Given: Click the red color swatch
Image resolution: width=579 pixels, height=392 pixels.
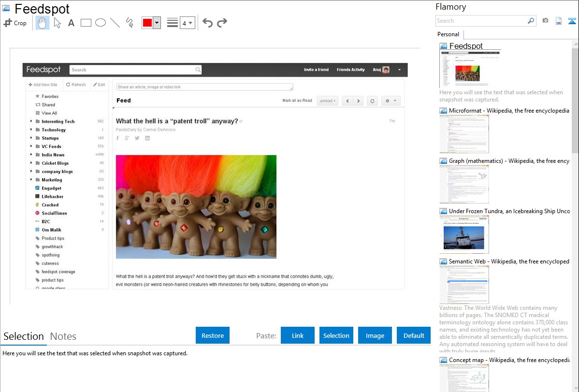Looking at the screenshot, I should click(x=147, y=23).
